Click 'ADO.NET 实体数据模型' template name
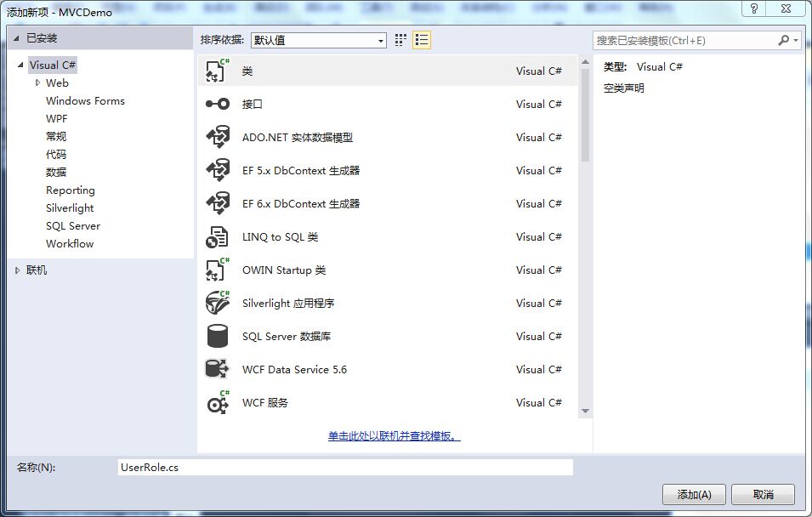812x517 pixels. click(298, 137)
